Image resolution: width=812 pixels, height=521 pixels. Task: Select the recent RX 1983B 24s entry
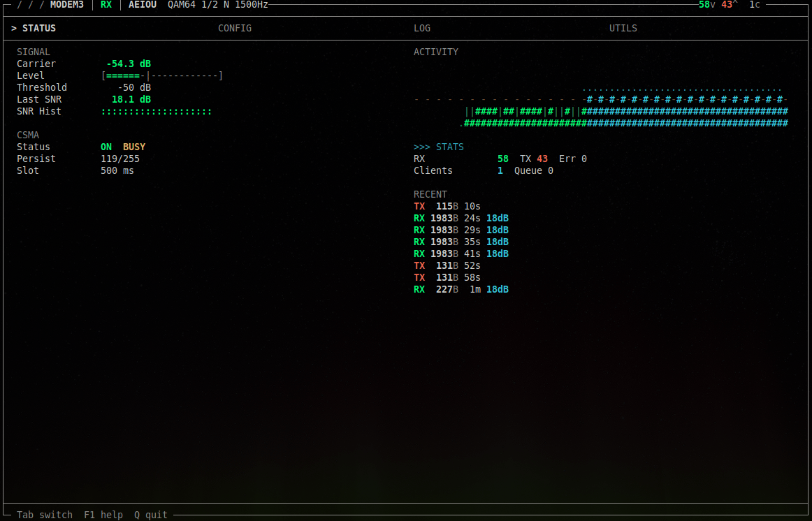[x=461, y=219]
